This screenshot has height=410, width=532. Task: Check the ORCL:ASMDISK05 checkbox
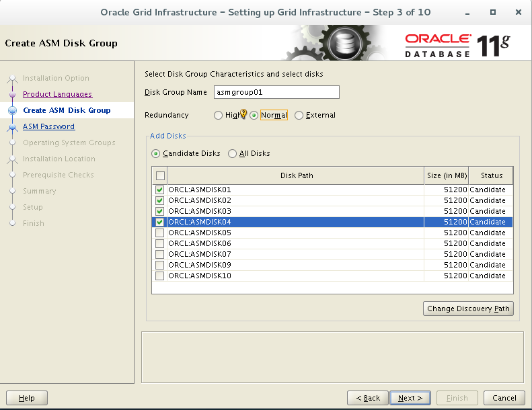(x=159, y=233)
